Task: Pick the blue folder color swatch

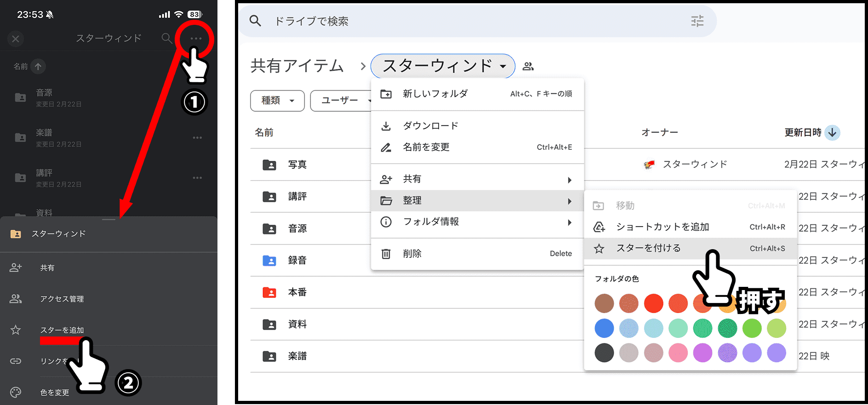Action: pos(604,328)
